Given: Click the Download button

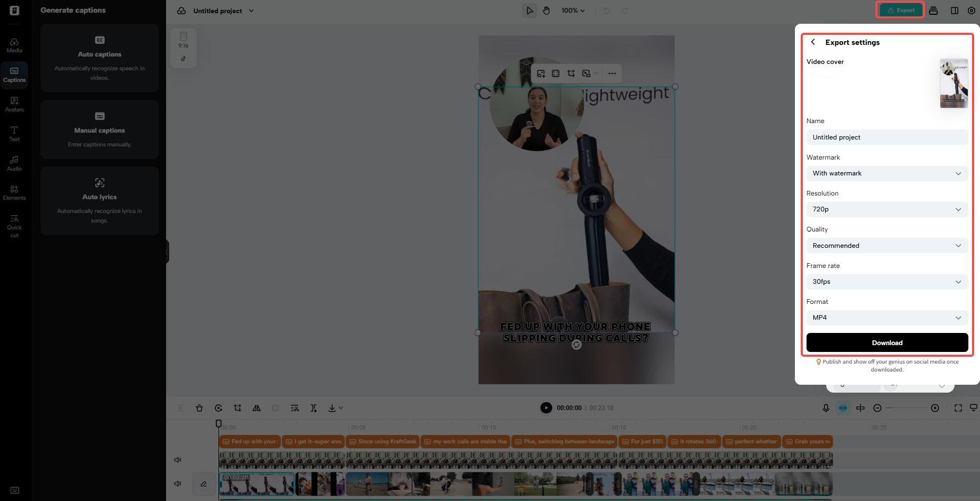Looking at the screenshot, I should coord(887,342).
